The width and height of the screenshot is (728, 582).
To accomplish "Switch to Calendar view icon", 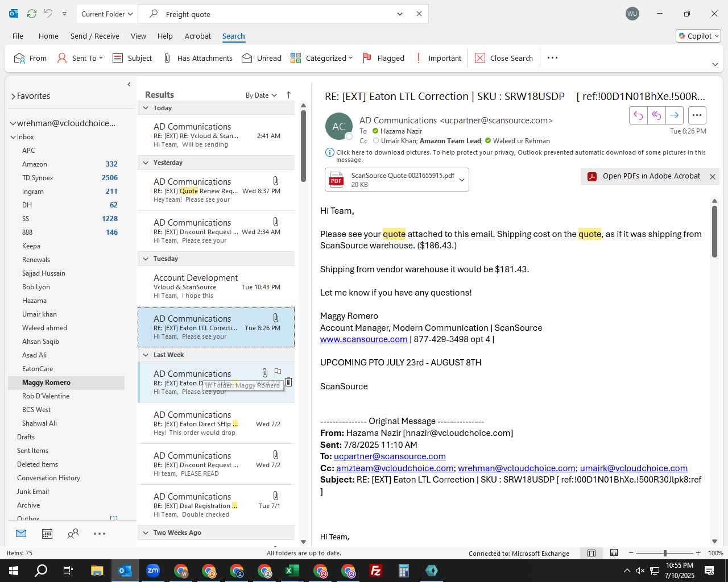I will coord(47,534).
